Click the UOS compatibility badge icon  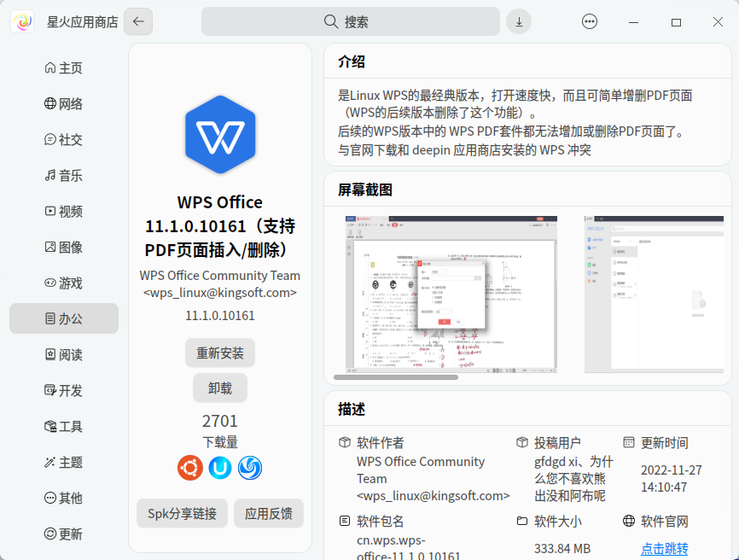220,468
